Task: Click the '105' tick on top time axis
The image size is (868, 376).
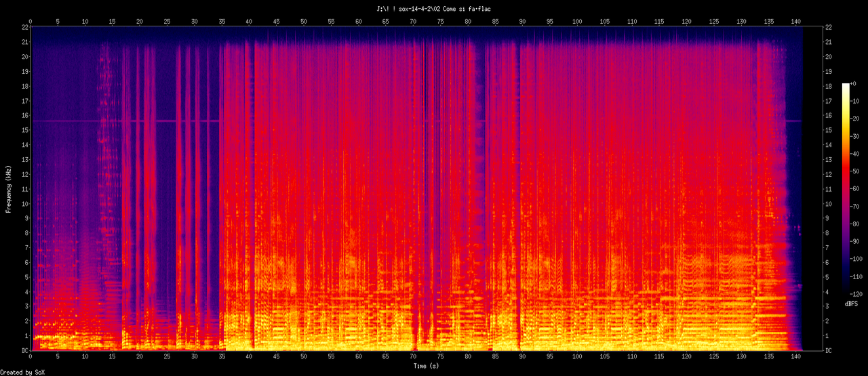Action: coord(605,22)
